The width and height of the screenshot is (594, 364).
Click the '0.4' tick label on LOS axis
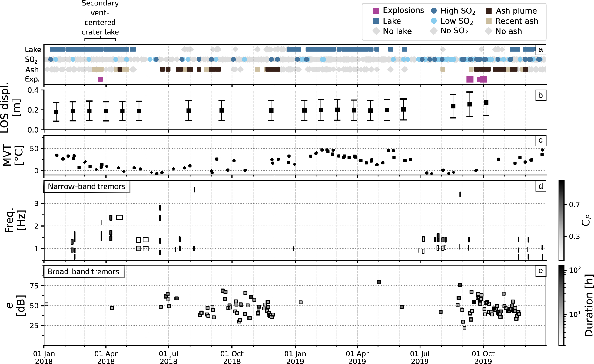[33, 90]
